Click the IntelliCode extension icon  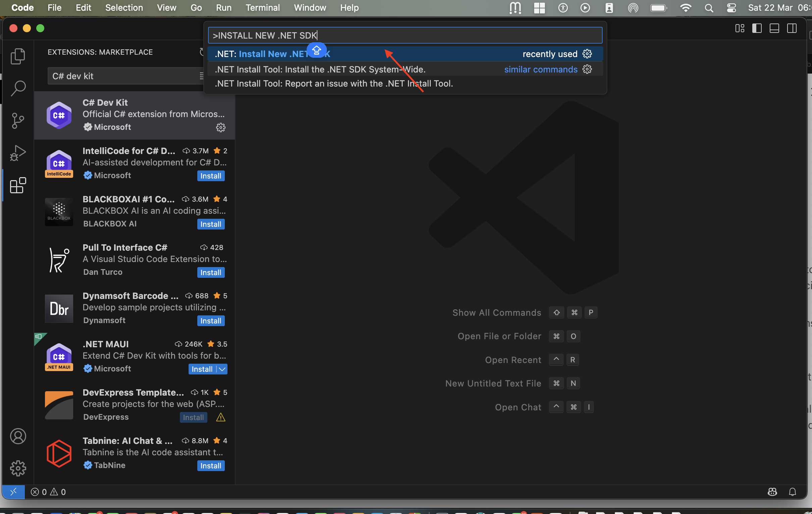click(x=59, y=164)
